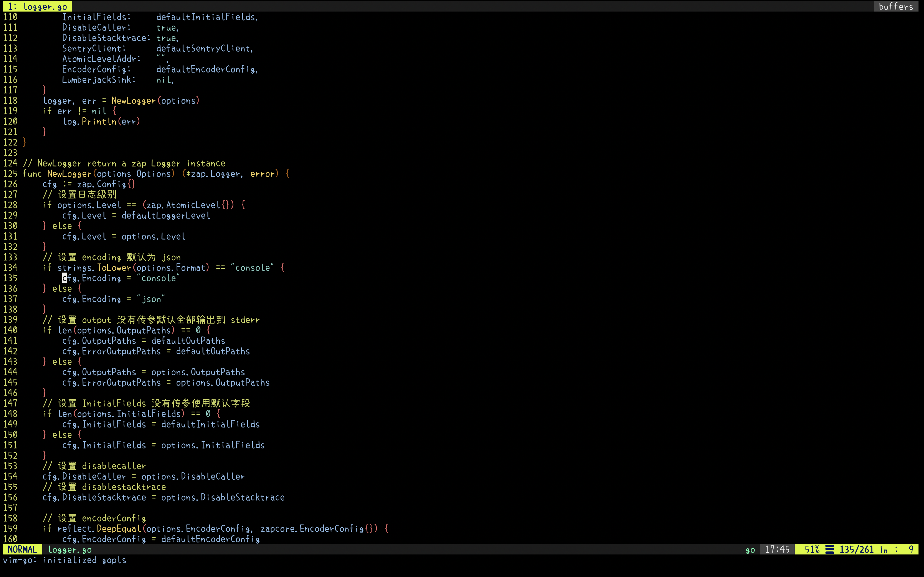Screen dimensions: 924x577
Task: Click the closing brace on line 122
Action: point(24,142)
